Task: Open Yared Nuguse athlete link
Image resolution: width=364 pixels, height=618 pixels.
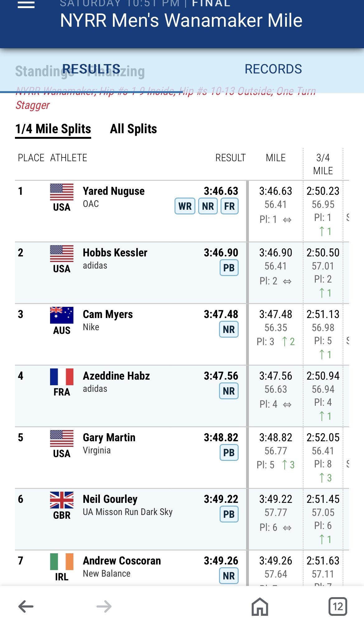Action: tap(114, 191)
